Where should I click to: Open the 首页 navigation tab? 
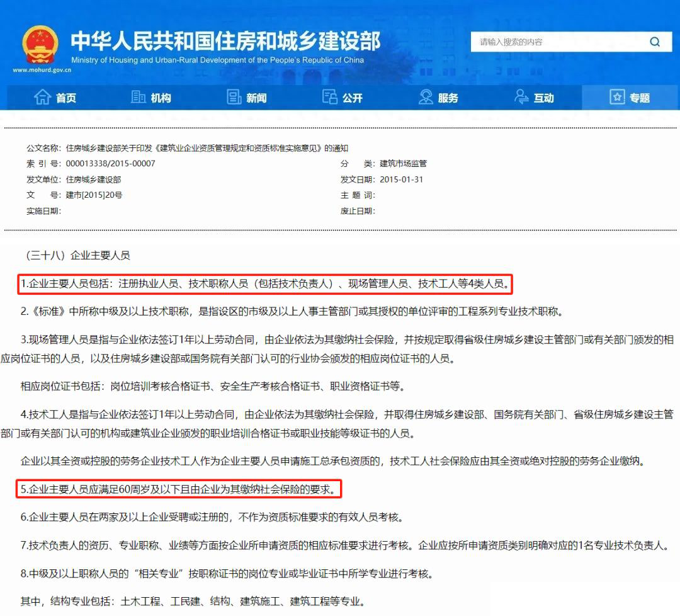point(65,98)
